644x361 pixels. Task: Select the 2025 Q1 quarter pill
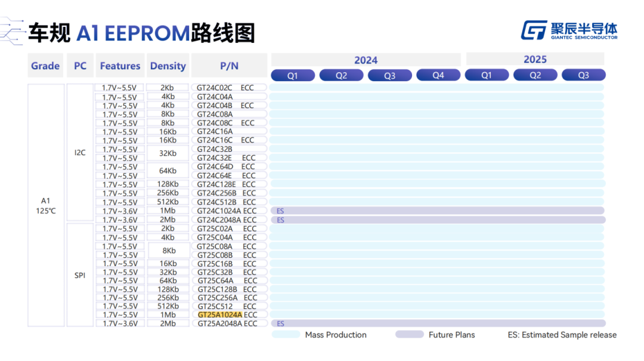pyautogui.click(x=487, y=75)
